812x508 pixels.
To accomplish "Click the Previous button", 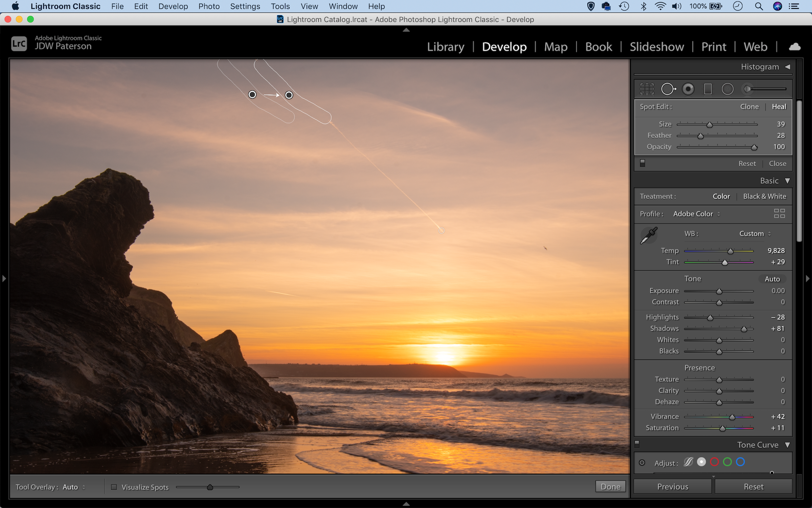I will point(673,487).
